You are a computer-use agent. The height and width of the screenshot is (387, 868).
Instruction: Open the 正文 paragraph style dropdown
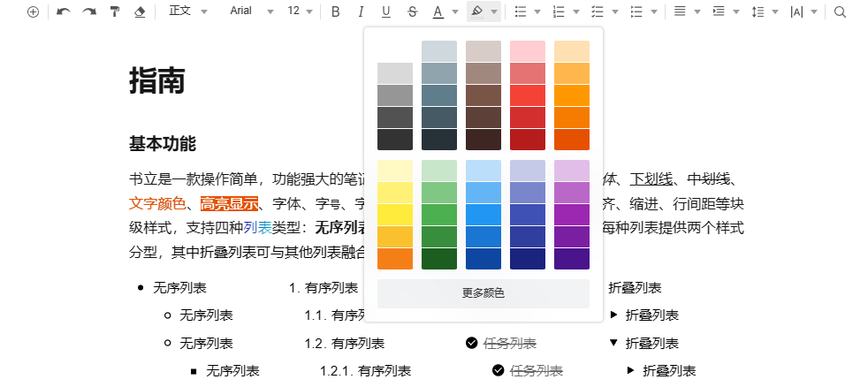[x=188, y=11]
